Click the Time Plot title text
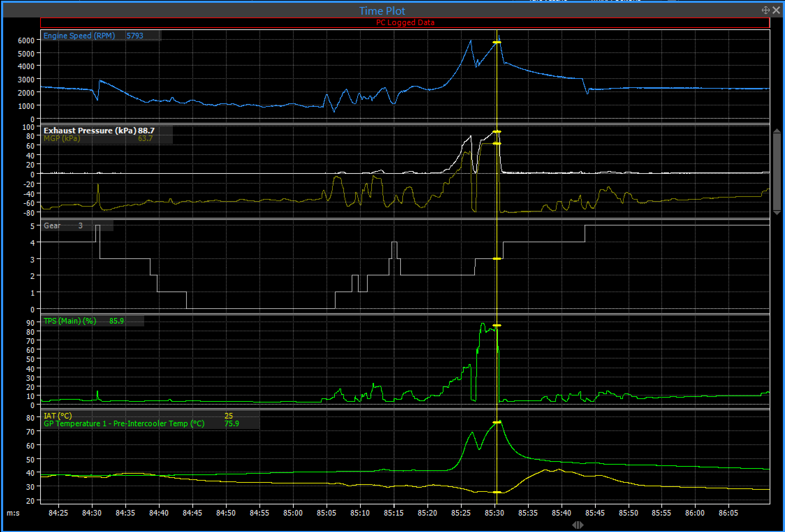785x532 pixels. (382, 11)
